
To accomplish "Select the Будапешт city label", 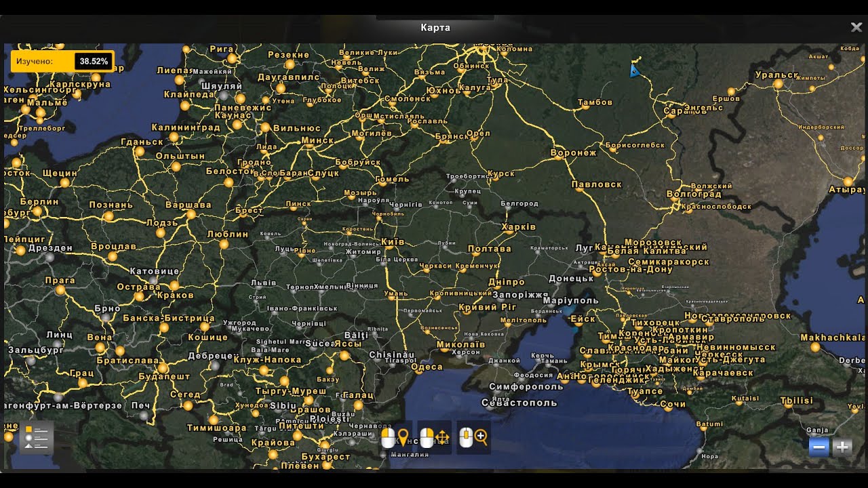I will point(164,376).
